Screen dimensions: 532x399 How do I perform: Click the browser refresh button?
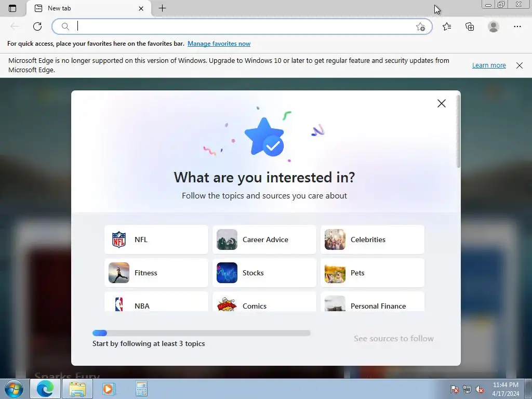[37, 26]
